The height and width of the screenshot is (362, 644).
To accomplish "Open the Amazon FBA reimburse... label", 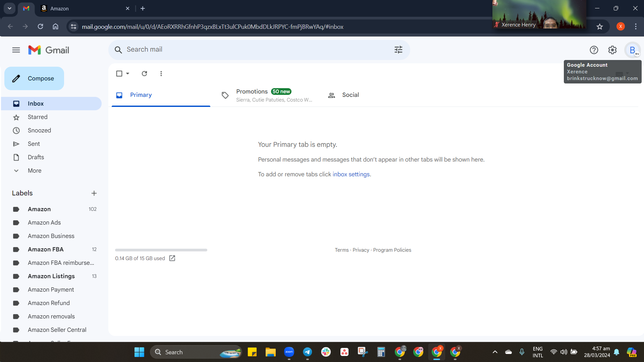I will (x=51, y=263).
